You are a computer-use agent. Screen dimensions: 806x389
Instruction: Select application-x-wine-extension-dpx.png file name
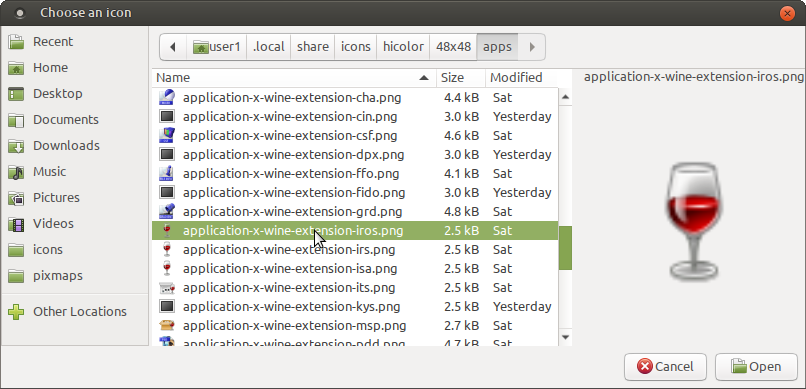coord(294,154)
